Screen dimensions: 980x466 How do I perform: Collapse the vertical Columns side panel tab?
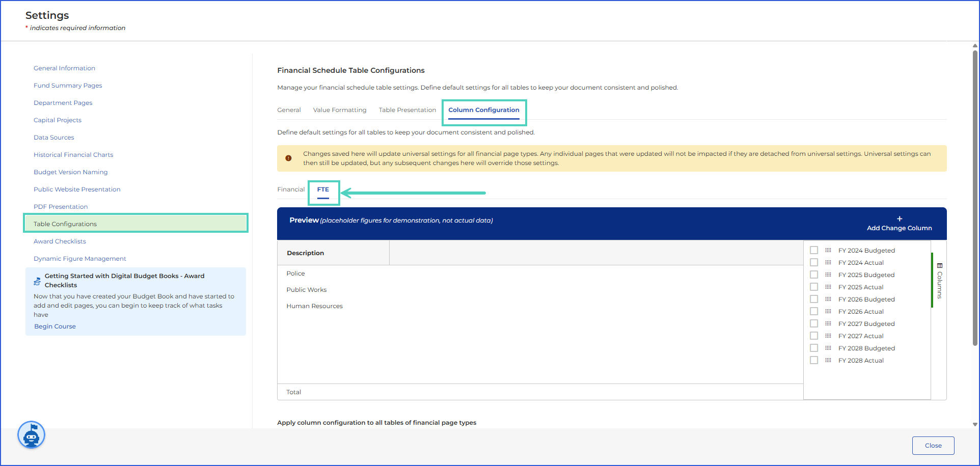[939, 281]
